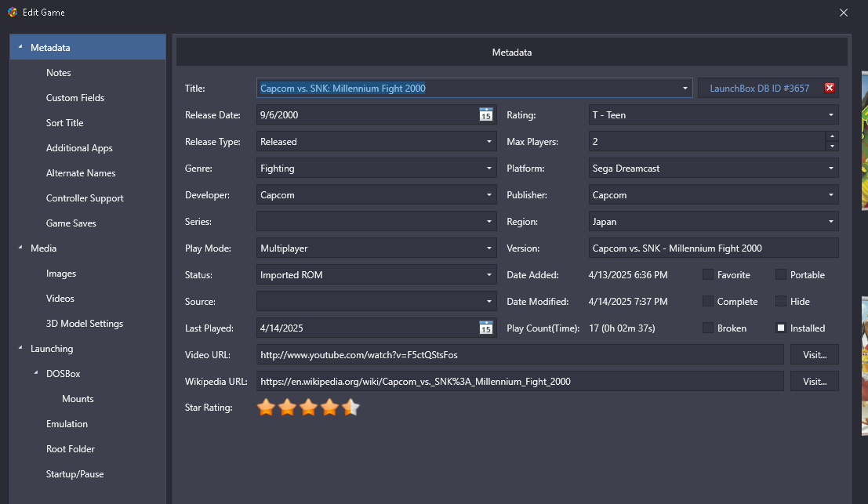
Task: Open the Region dropdown
Action: click(714, 221)
